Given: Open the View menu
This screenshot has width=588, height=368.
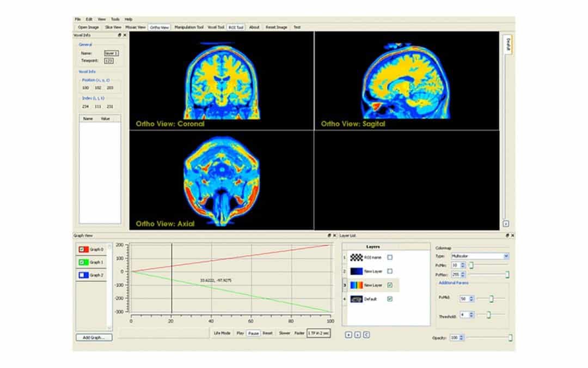Looking at the screenshot, I should tap(102, 19).
